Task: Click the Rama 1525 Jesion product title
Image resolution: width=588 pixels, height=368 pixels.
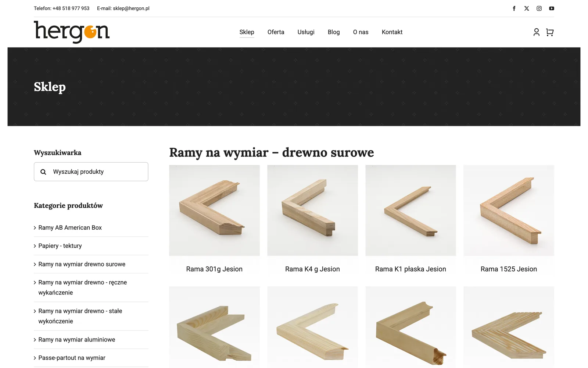Action: (509, 269)
